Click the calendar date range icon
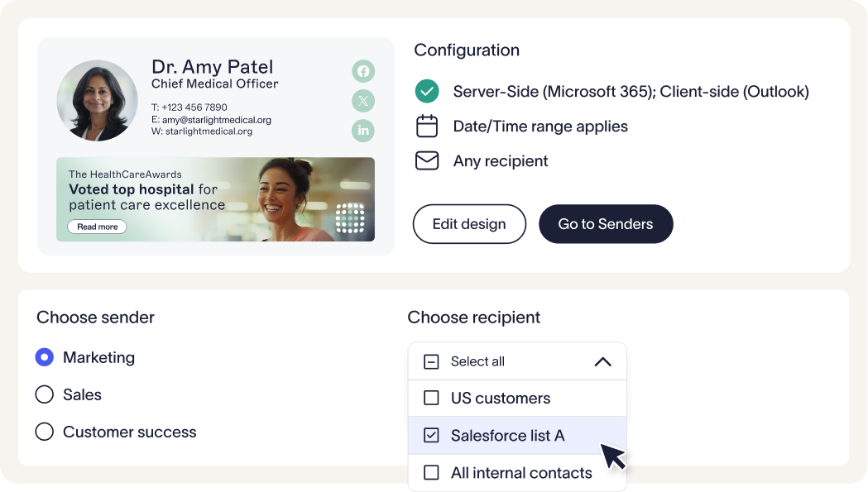This screenshot has height=492, width=868. (426, 127)
